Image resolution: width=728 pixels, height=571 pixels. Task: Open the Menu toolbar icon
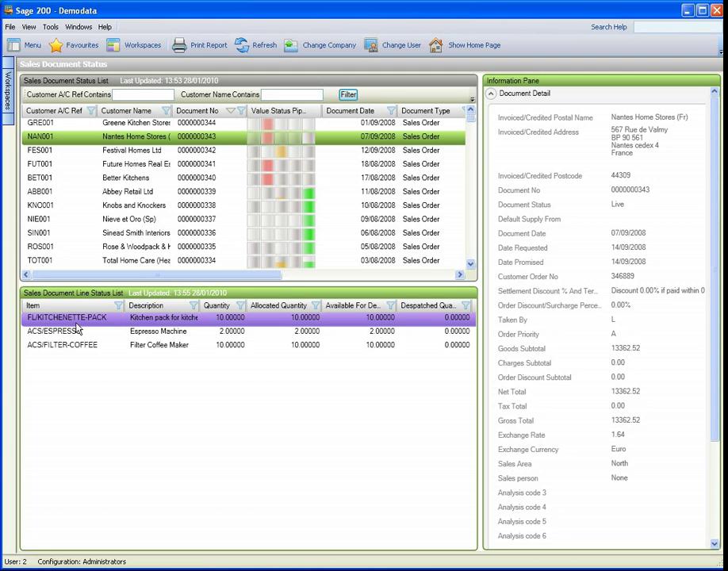click(14, 45)
